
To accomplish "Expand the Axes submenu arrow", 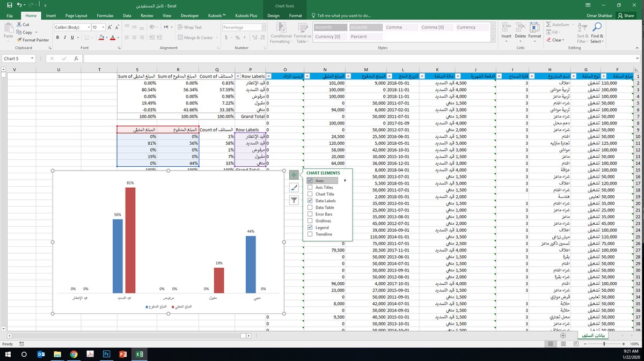I will 345,181.
